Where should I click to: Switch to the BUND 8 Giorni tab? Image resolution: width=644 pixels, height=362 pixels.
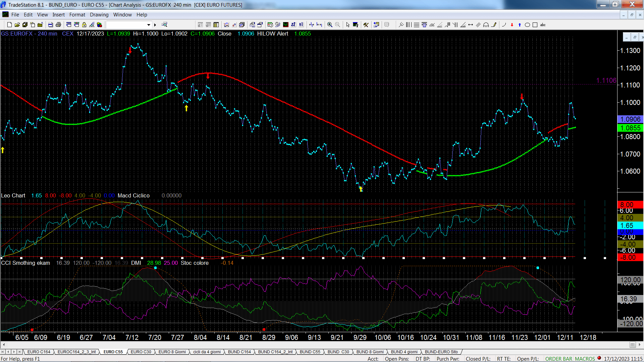tap(370, 352)
